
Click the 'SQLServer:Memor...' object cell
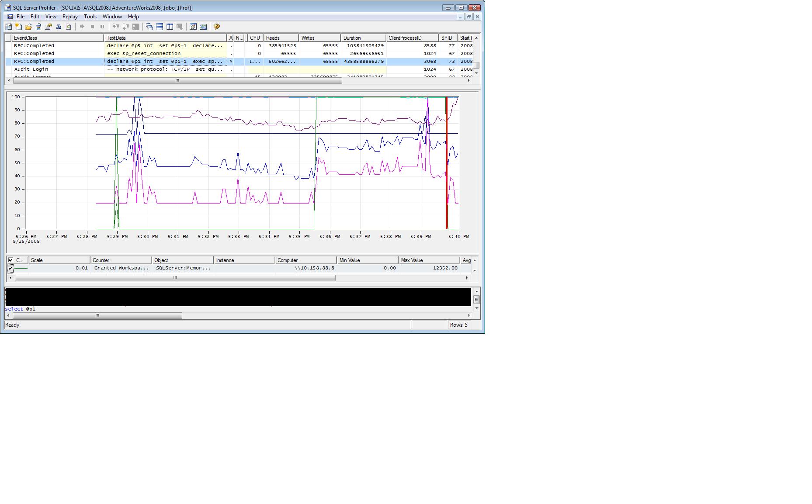pyautogui.click(x=183, y=268)
